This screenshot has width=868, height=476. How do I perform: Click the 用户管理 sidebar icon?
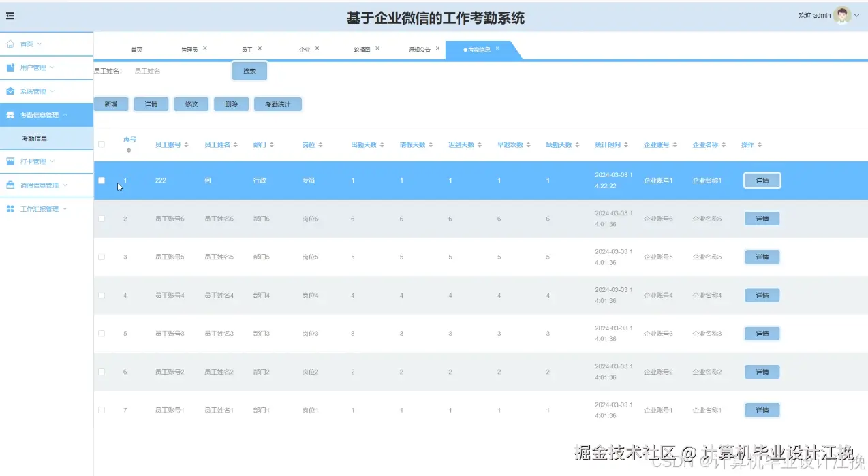tap(10, 67)
